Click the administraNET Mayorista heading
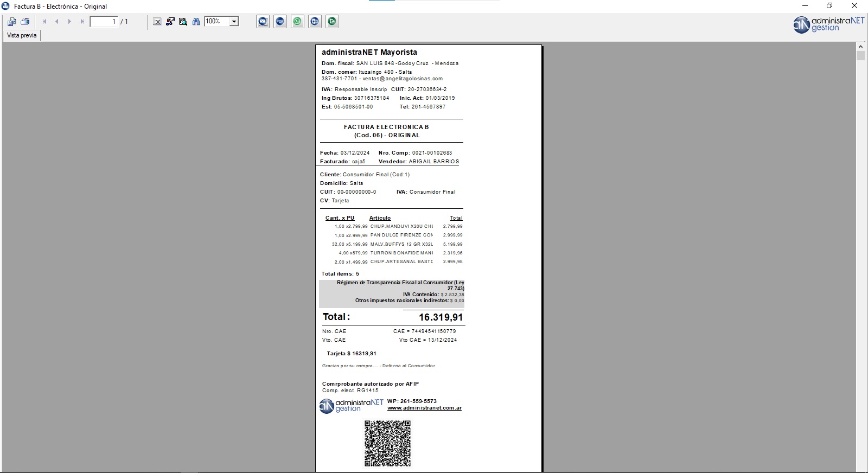The width and height of the screenshot is (868, 473). tap(369, 53)
